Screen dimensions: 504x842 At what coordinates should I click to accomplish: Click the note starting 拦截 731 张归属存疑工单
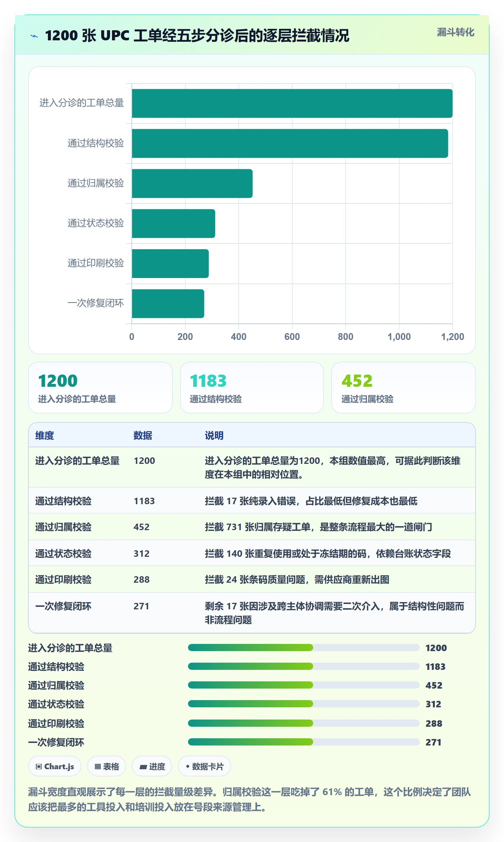319,527
